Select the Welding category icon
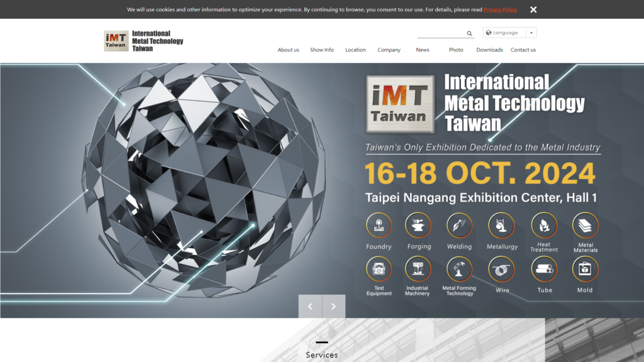The width and height of the screenshot is (644, 362). pyautogui.click(x=459, y=226)
